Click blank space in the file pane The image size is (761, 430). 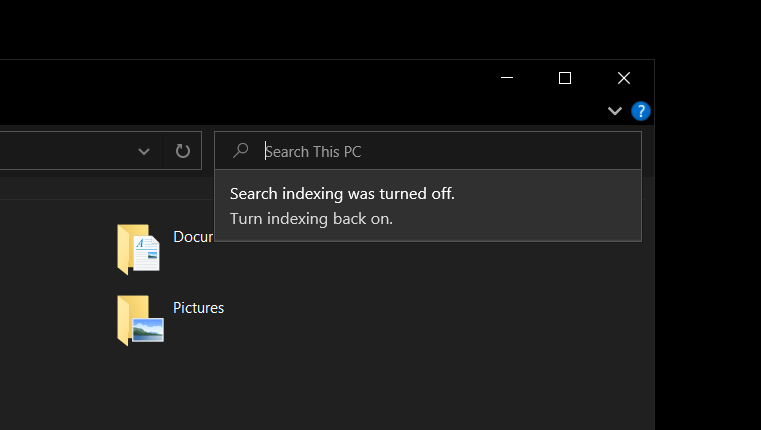tap(400, 340)
